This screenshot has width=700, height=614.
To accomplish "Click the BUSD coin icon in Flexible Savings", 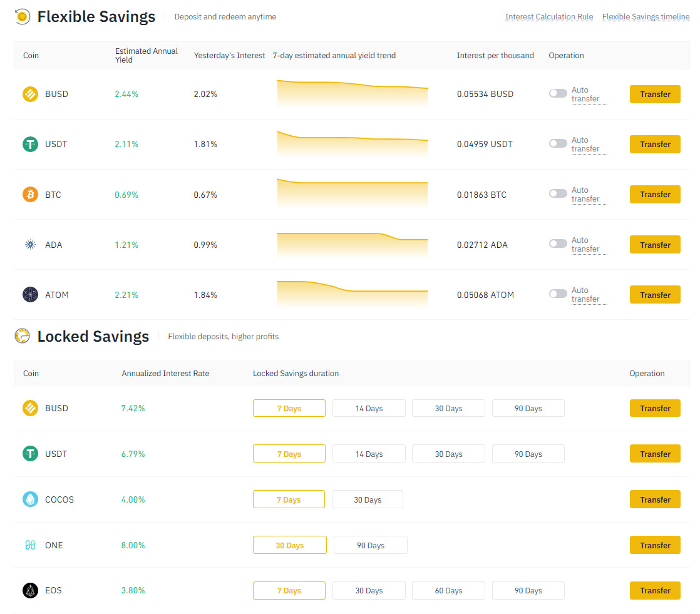I will [30, 94].
